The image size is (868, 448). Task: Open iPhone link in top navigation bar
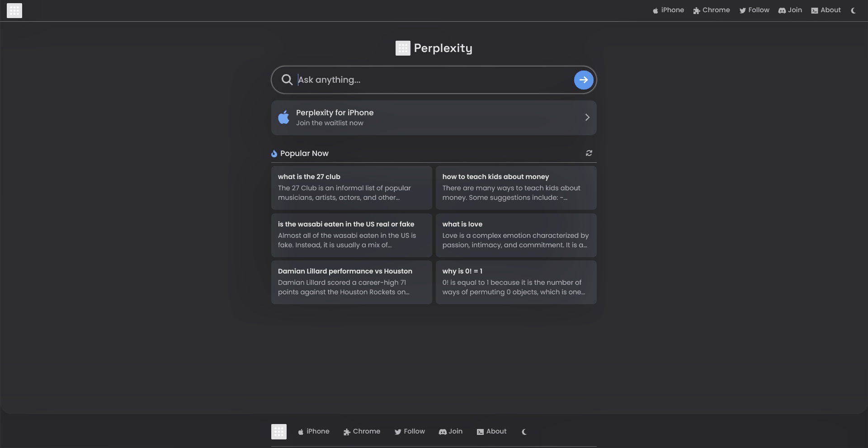click(x=668, y=10)
